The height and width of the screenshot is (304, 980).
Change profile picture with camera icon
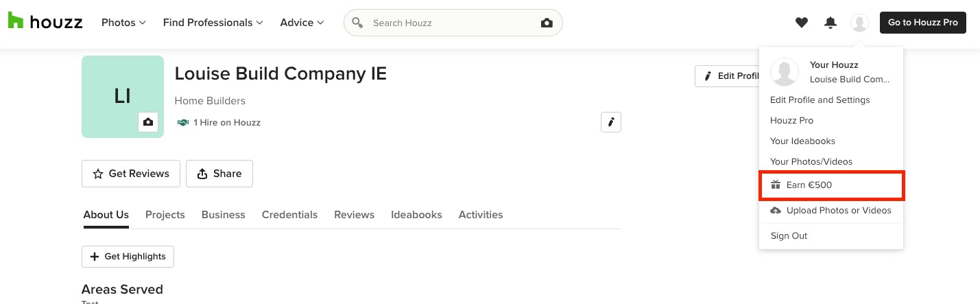point(147,122)
